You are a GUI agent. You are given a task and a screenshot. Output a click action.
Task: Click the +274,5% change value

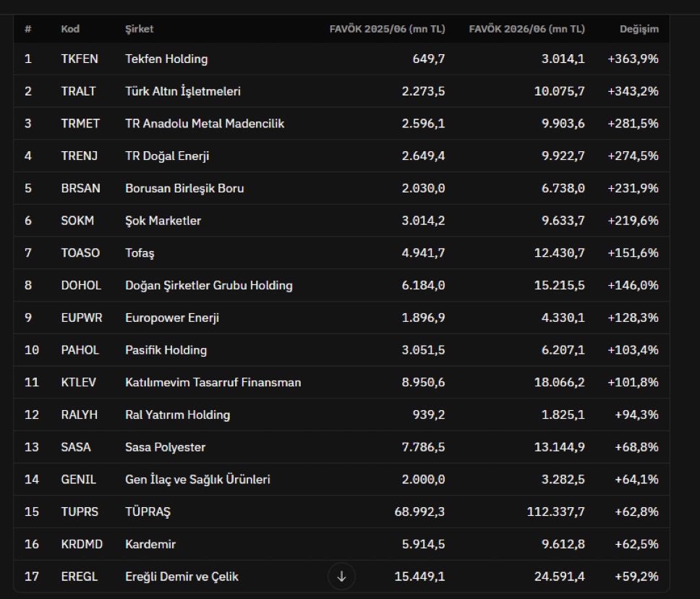click(x=633, y=156)
